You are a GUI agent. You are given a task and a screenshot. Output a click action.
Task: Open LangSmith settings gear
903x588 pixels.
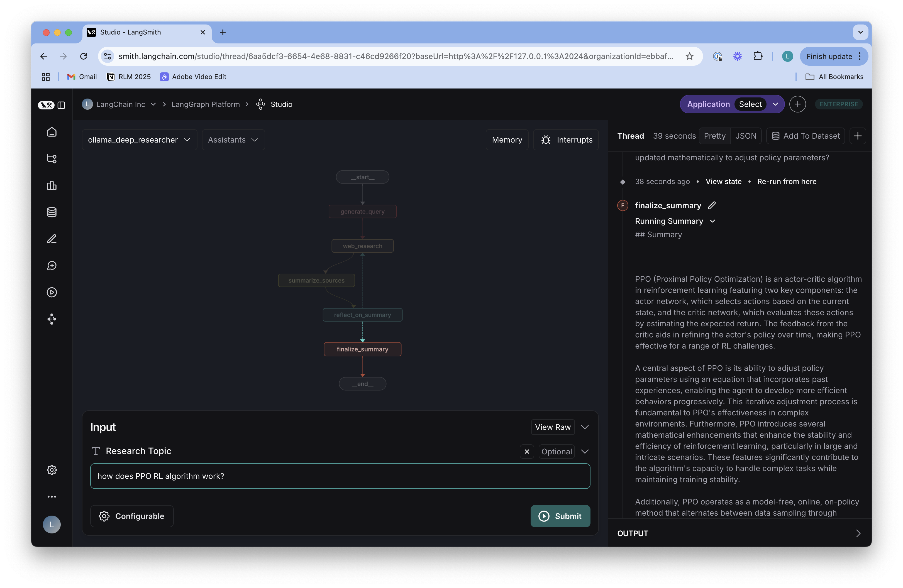(52, 470)
